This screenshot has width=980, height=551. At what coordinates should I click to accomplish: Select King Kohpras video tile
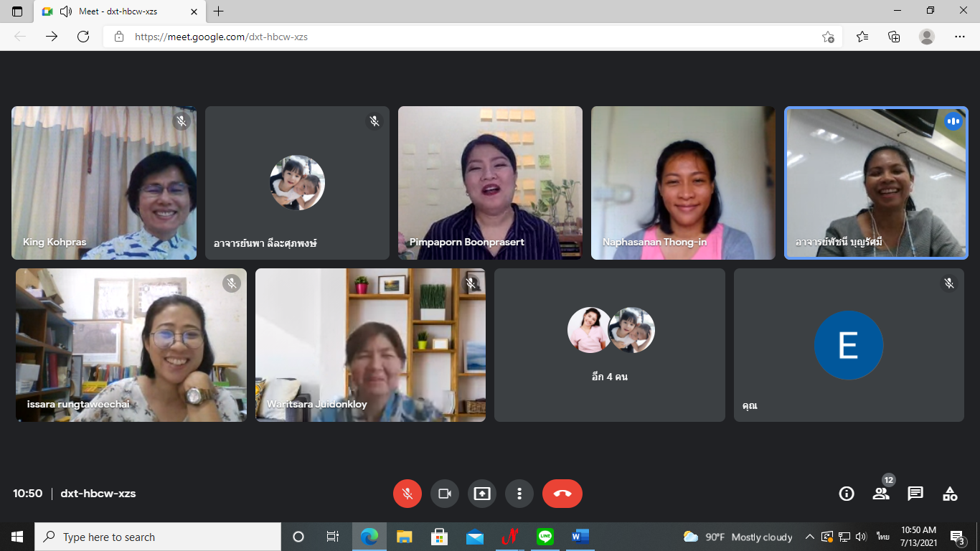point(104,183)
